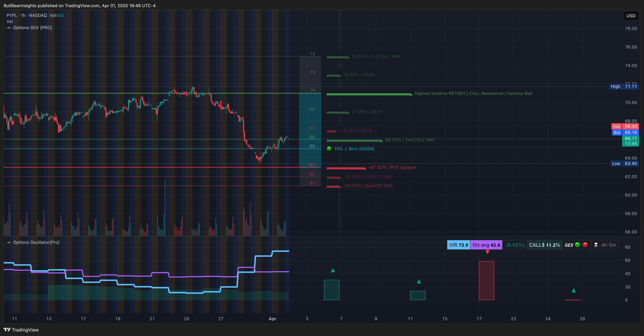
Task: Click the IVx avg 42.8 badge
Action: (x=486, y=245)
